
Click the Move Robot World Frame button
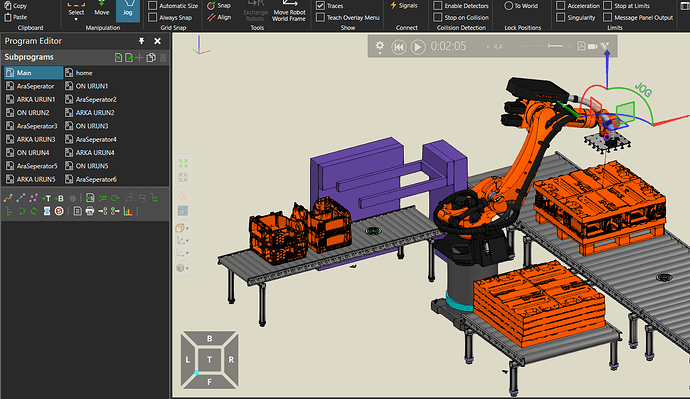tap(289, 12)
